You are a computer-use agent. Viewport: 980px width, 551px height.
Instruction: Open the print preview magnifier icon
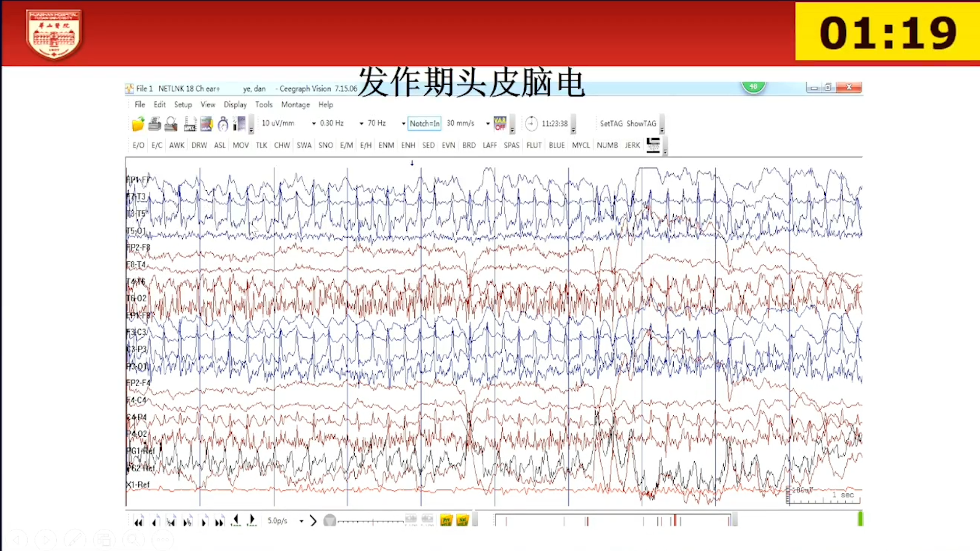pyautogui.click(x=171, y=124)
